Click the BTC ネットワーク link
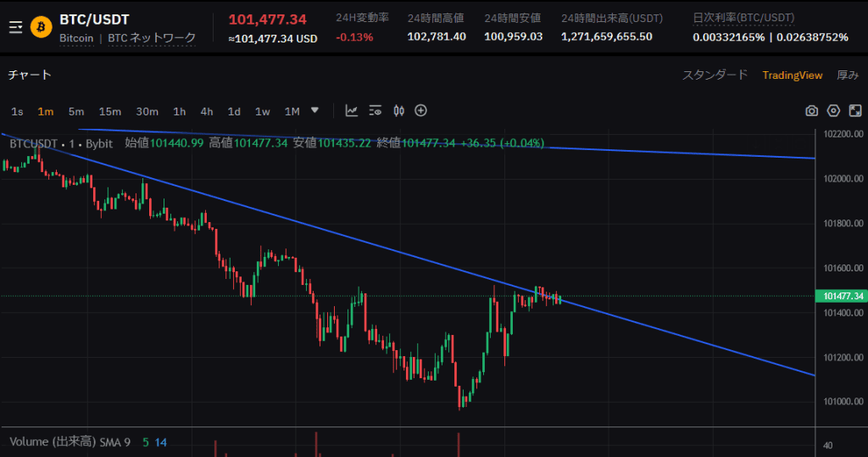 tap(152, 38)
